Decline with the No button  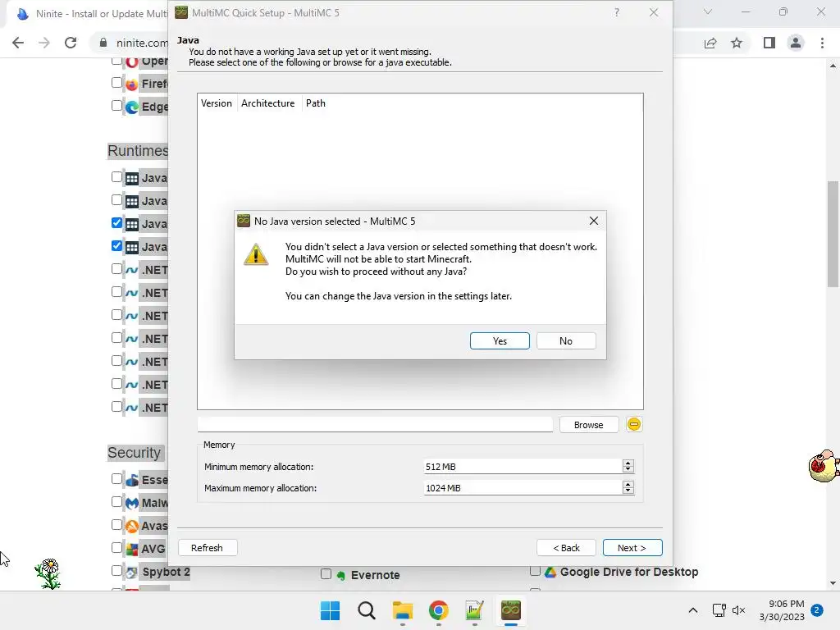point(566,341)
